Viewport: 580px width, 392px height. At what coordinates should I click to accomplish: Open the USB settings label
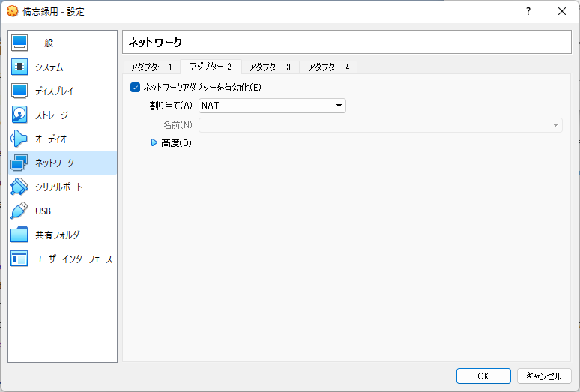coord(43,211)
